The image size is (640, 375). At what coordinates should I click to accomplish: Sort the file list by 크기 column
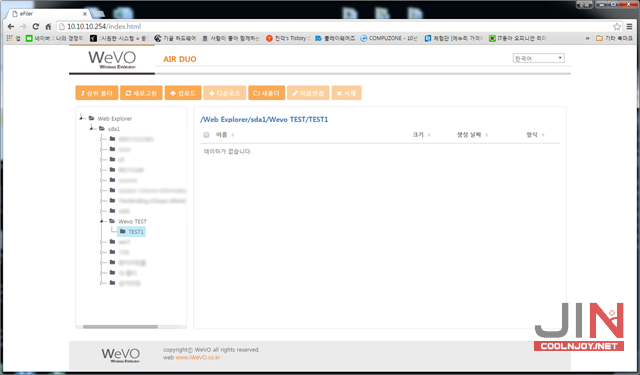click(422, 135)
